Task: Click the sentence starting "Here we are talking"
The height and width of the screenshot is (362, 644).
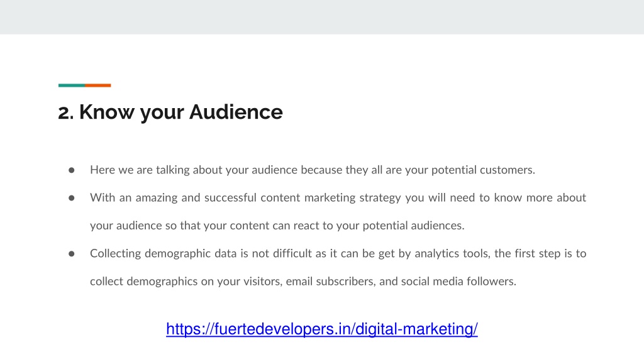Action: tap(313, 170)
